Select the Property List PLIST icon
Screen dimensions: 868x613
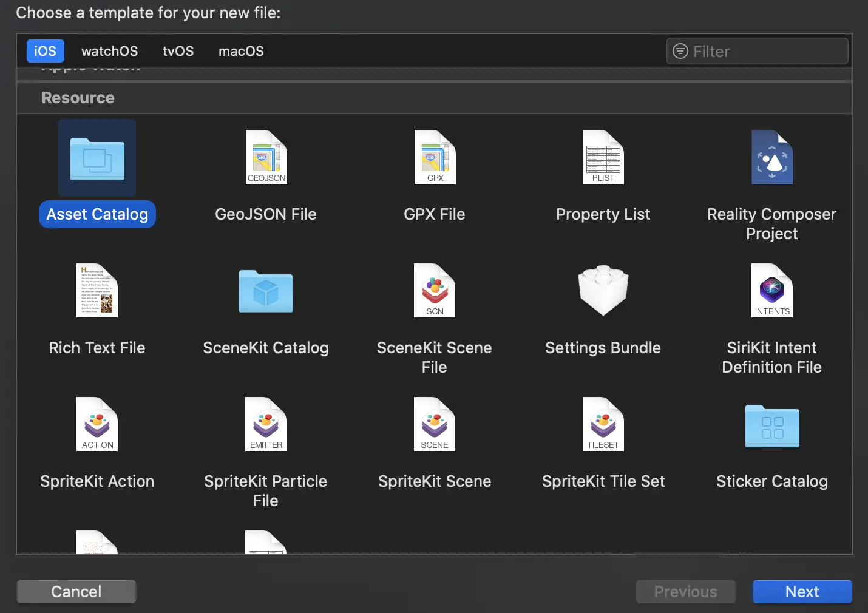[603, 157]
